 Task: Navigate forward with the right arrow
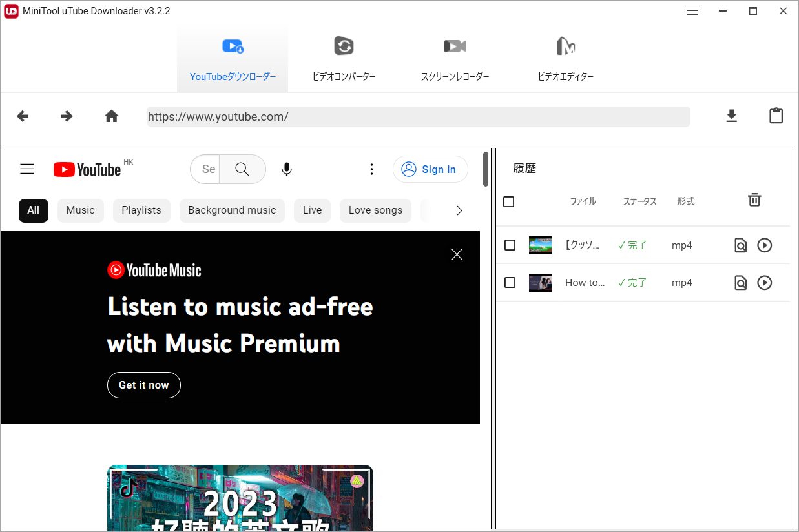pos(67,116)
